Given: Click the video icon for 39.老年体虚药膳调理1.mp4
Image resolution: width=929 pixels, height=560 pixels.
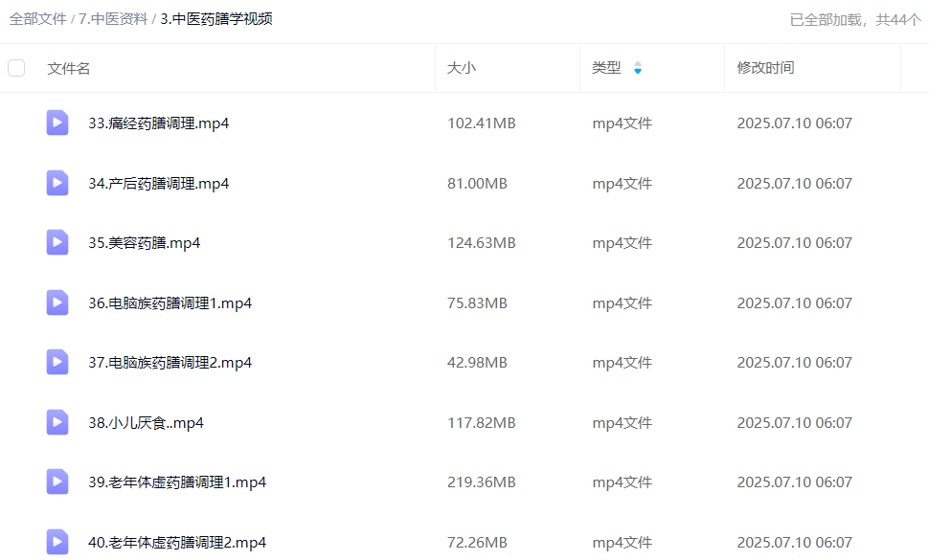Looking at the screenshot, I should click(57, 482).
